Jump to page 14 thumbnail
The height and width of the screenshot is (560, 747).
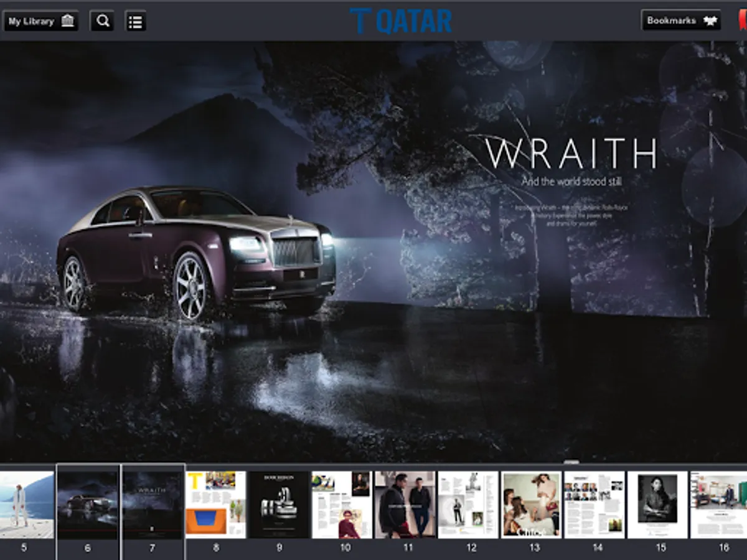tap(594, 505)
